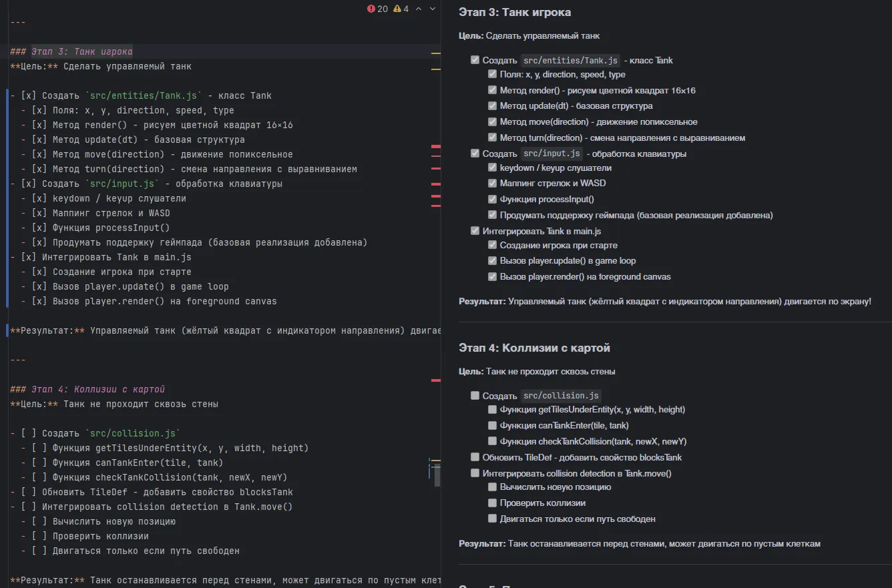Click yellow warning stripe beside Этап 3 heading
Screen dimensions: 892x588
[x=435, y=52]
